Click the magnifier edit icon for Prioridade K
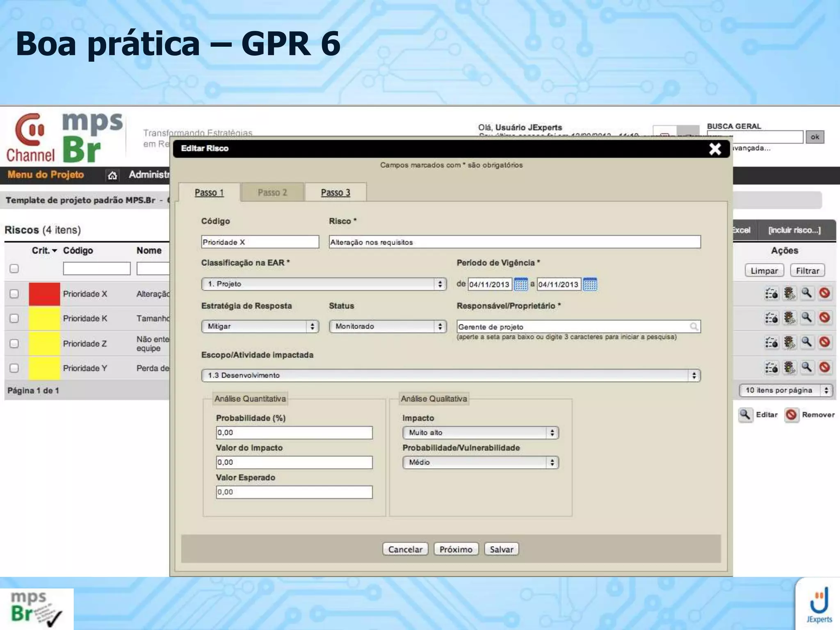The height and width of the screenshot is (630, 840). point(807,318)
